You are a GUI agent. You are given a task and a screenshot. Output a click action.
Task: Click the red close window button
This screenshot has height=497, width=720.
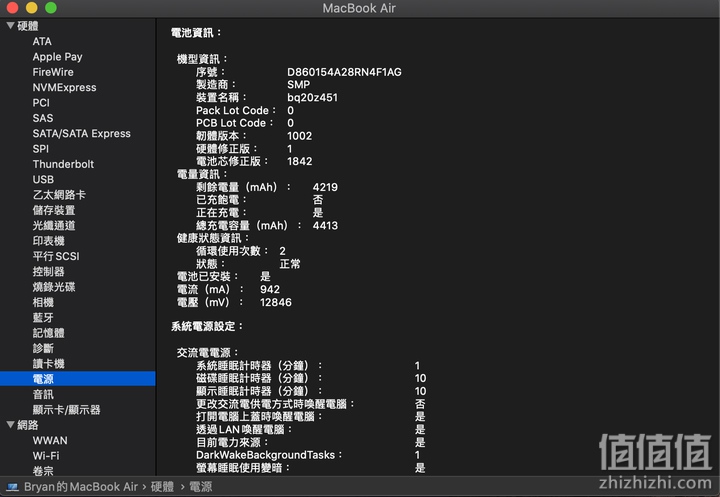point(12,8)
